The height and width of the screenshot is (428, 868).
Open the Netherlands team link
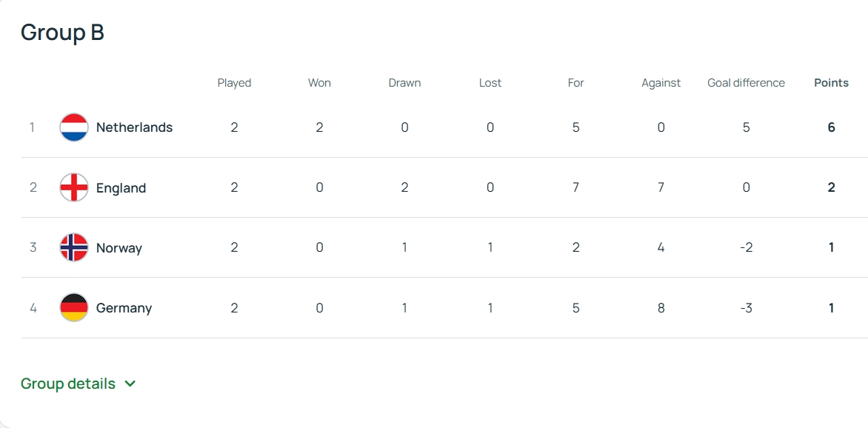pos(135,127)
